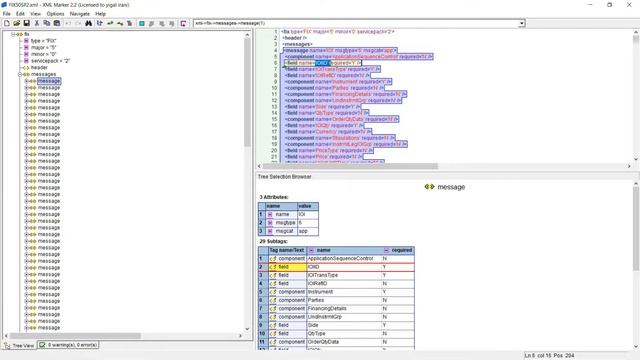This screenshot has width=640, height=360.
Task: Select the header node in the tree
Action: click(39, 67)
